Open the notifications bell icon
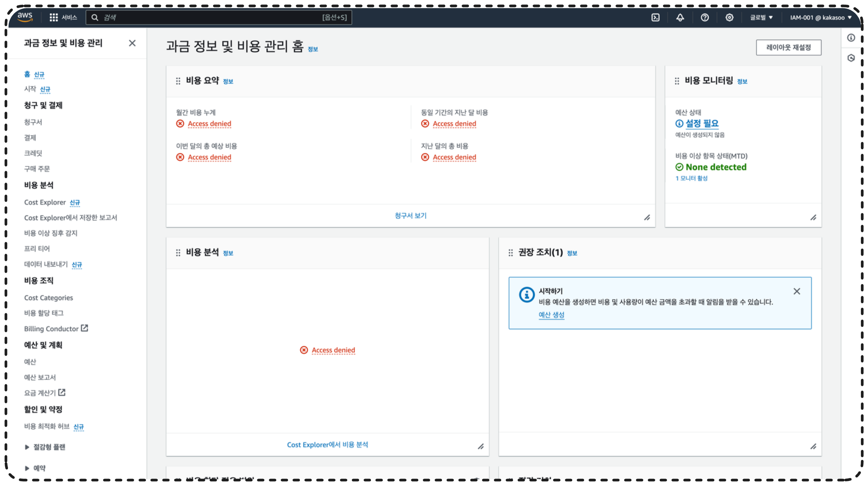This screenshot has height=486, width=868. (680, 17)
